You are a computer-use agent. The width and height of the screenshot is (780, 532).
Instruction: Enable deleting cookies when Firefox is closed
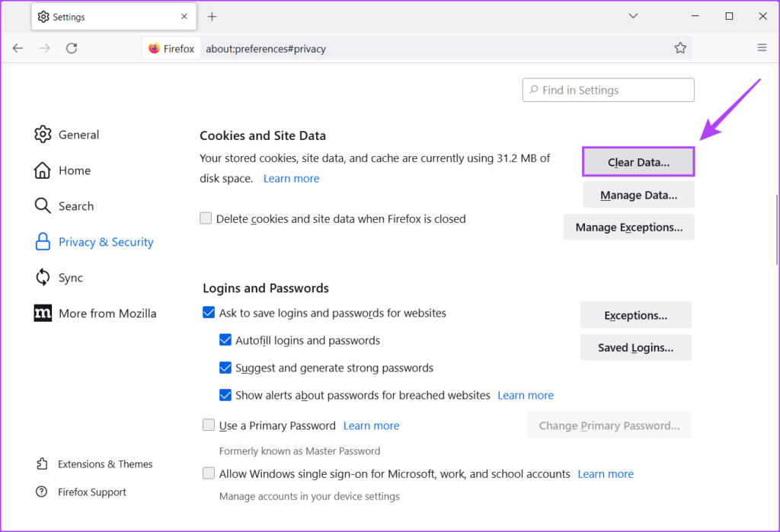206,218
